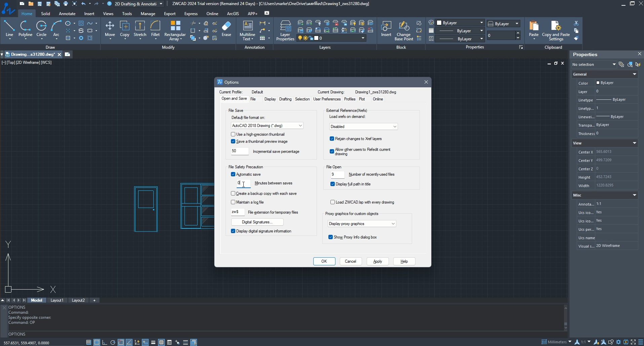Click OK in Options dialog
Viewport: 644px width, 346px height.
coord(324,261)
